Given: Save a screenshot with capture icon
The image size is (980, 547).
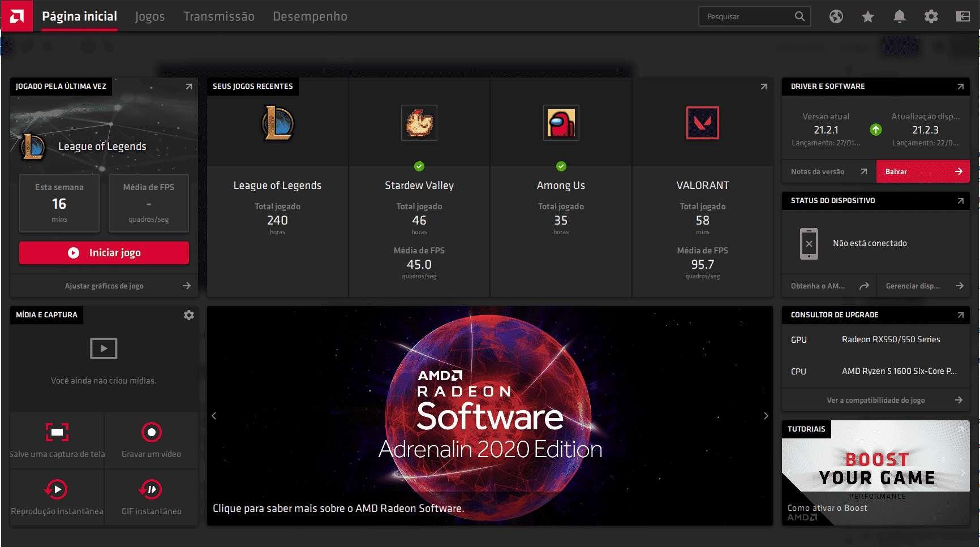Looking at the screenshot, I should click(57, 432).
